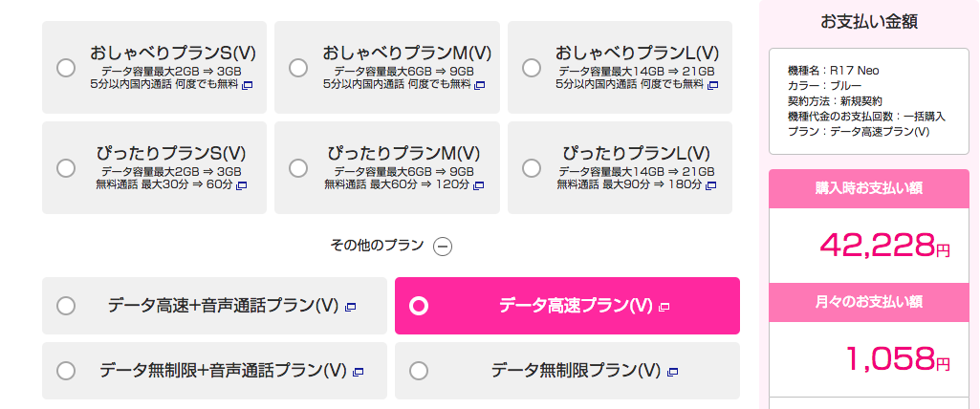This screenshot has width=980, height=409.
Task: Open external link icon for ぴったりプランS(V)
Action: click(x=242, y=184)
